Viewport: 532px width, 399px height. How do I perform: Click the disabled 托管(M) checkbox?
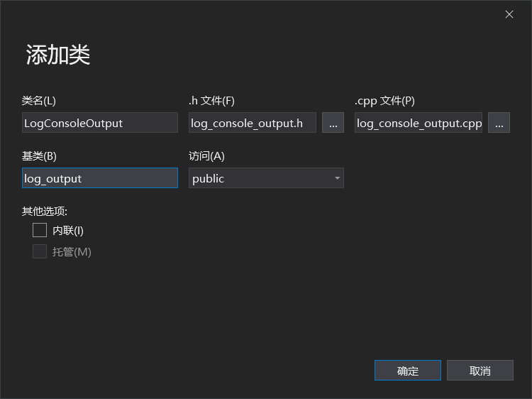coord(40,251)
